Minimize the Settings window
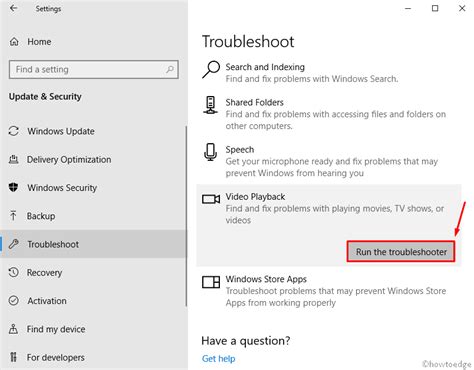This screenshot has height=370, width=474. (408, 8)
